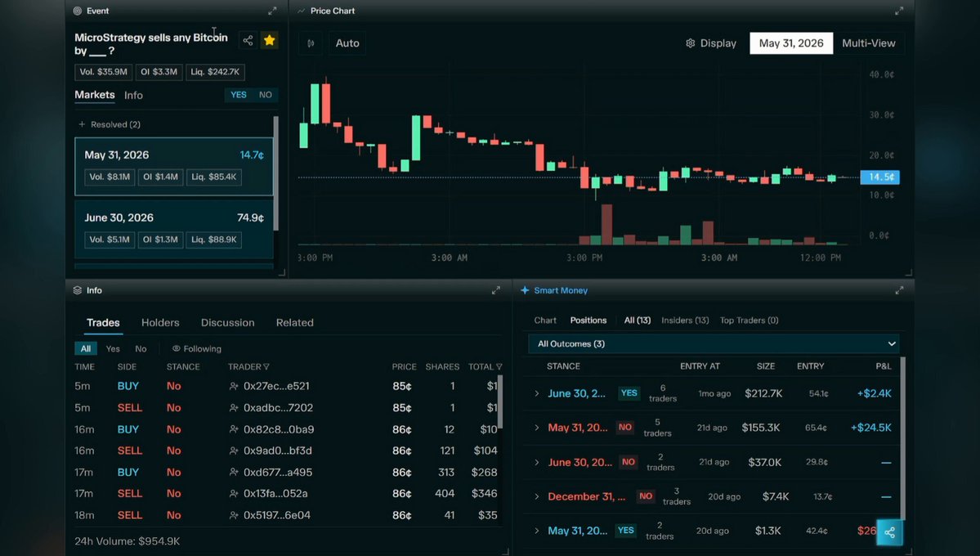Filter trades using the TOTAL filter icon
The width and height of the screenshot is (980, 556).
coord(499,367)
